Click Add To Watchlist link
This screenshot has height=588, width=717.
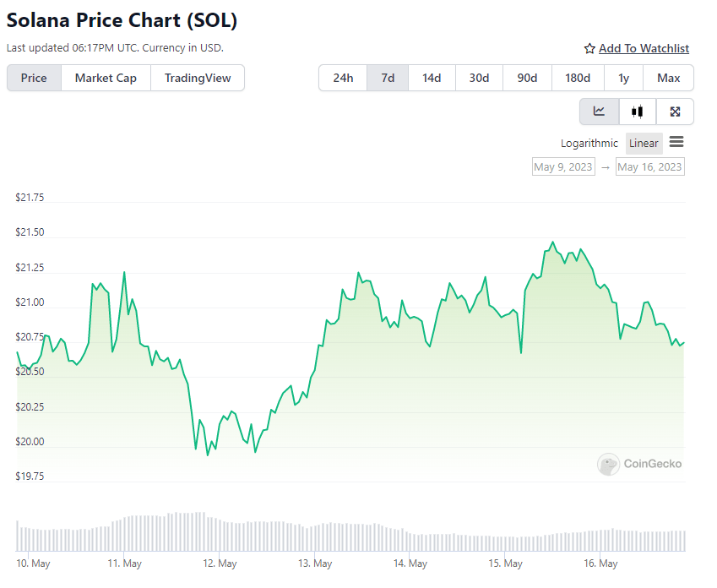(x=644, y=48)
